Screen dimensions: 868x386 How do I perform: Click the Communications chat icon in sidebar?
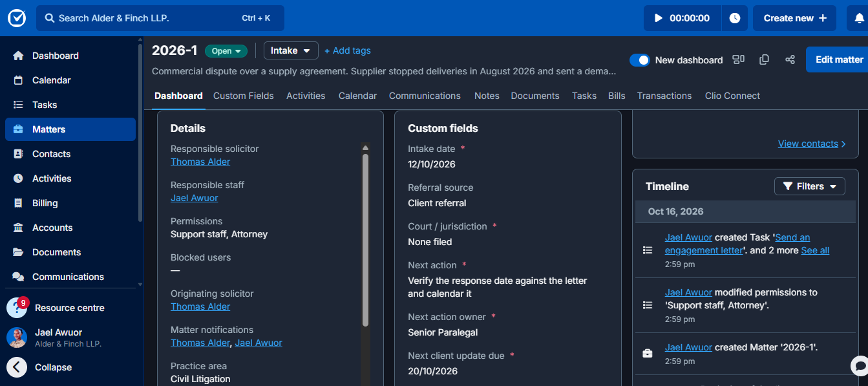point(18,277)
